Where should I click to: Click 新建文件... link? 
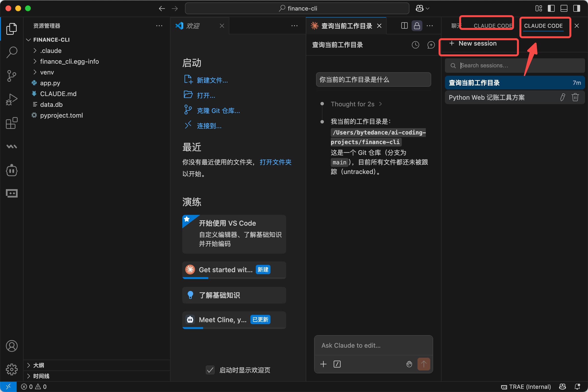point(212,80)
